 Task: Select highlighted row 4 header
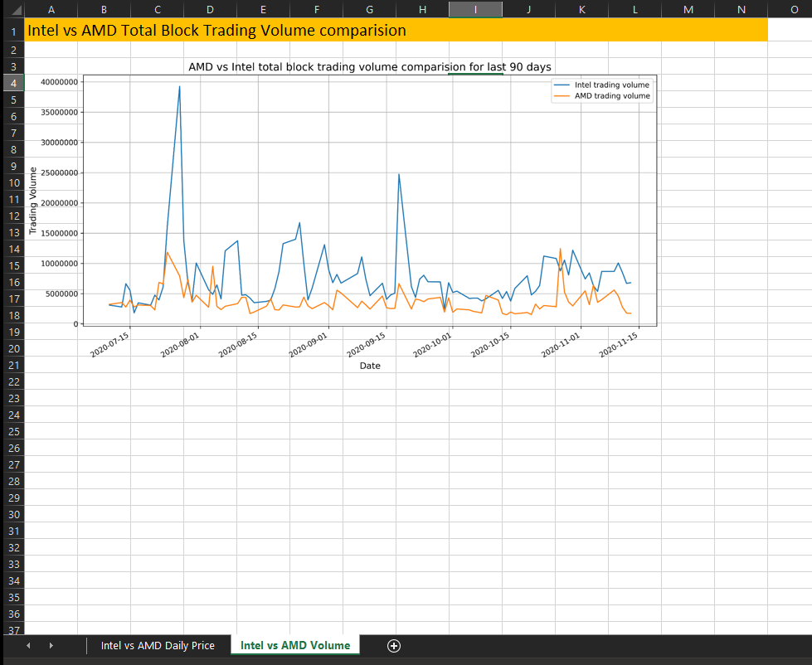[13, 83]
